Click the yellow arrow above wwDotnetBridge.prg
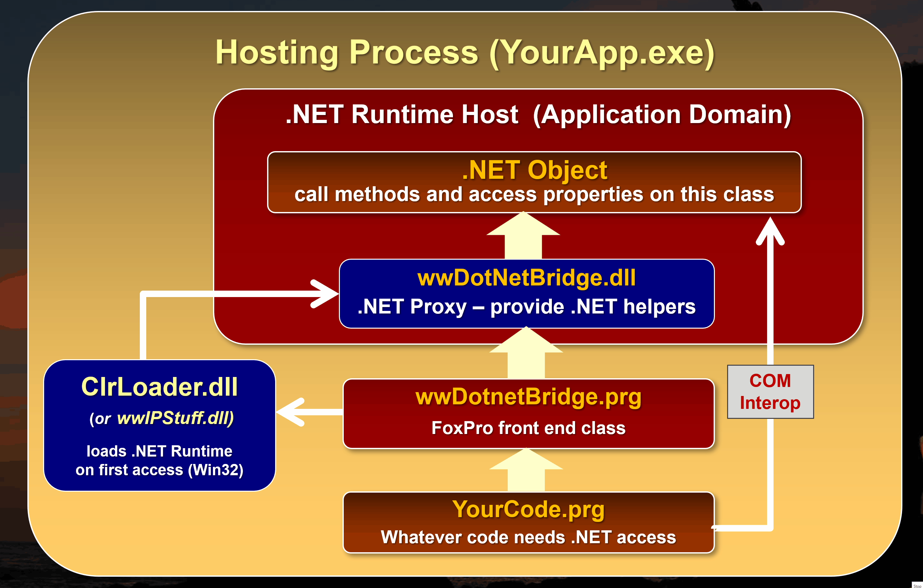Viewport: 923px width, 588px height. click(526, 354)
